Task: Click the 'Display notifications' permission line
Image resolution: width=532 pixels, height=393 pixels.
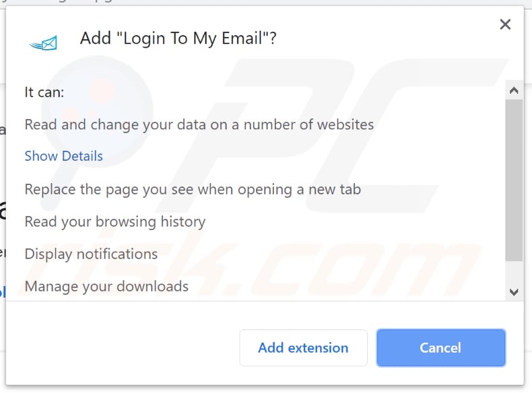Action: (x=91, y=254)
